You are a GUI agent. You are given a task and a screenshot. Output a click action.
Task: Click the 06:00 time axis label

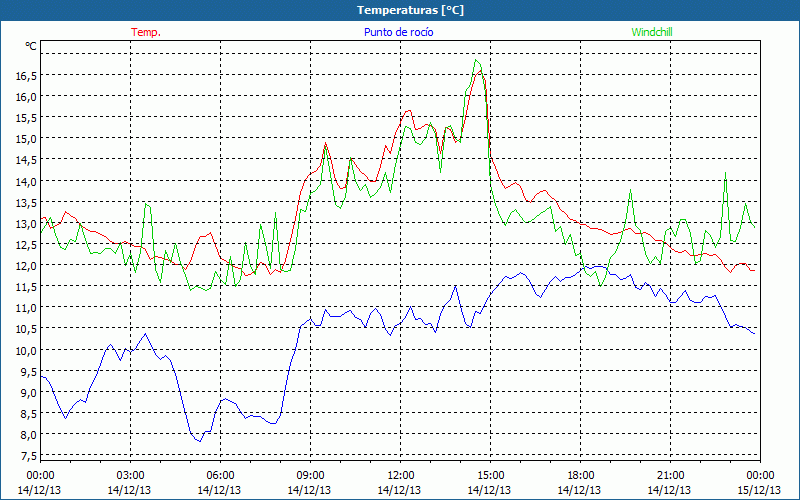(x=221, y=475)
